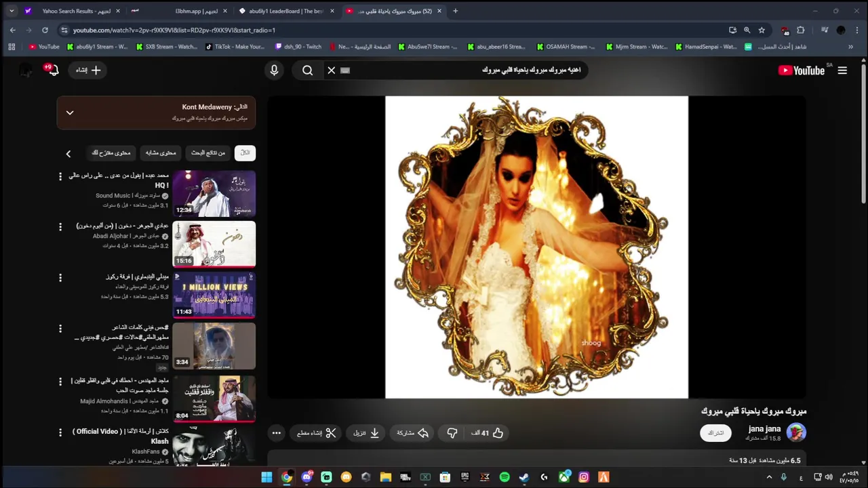This screenshot has width=868, height=488.
Task: Click the browser address bar URL
Action: (174, 30)
